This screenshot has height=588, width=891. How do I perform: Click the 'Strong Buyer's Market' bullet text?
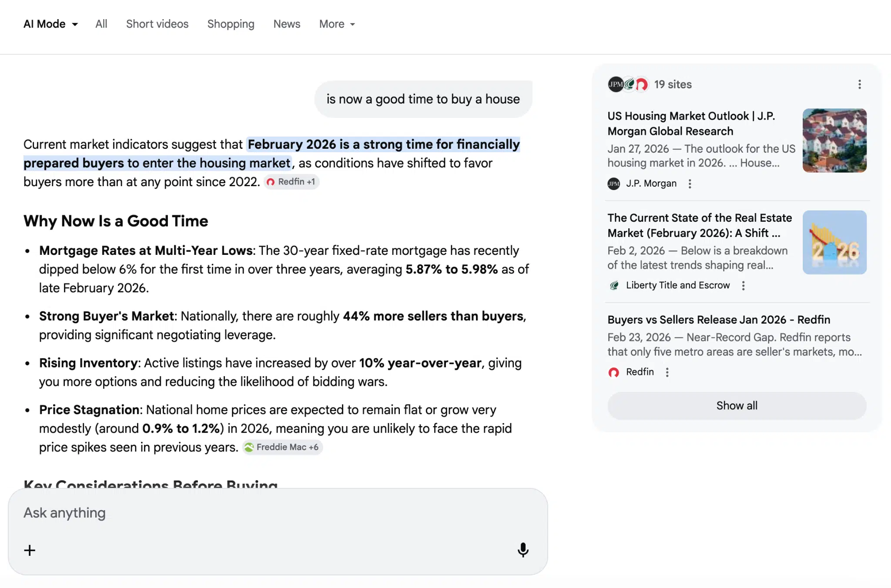[x=107, y=316]
